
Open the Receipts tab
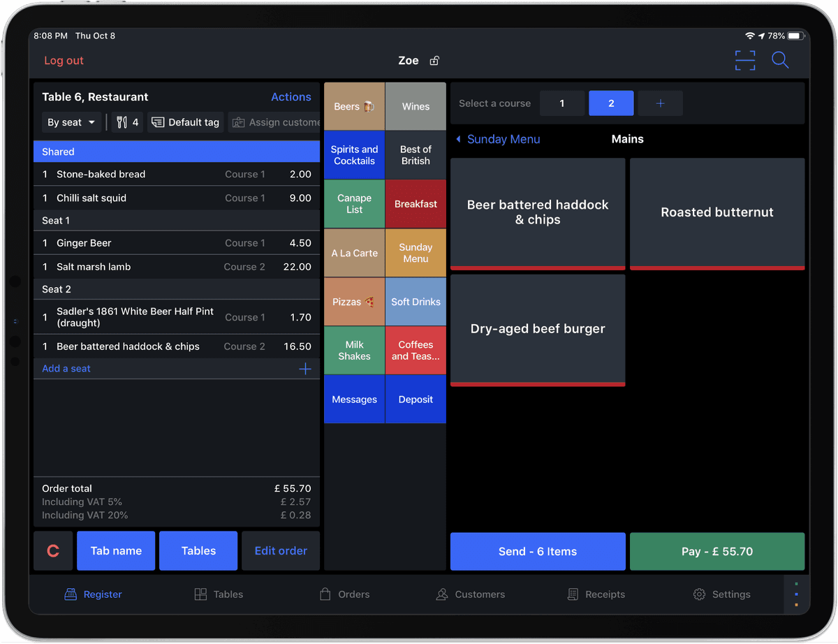596,594
